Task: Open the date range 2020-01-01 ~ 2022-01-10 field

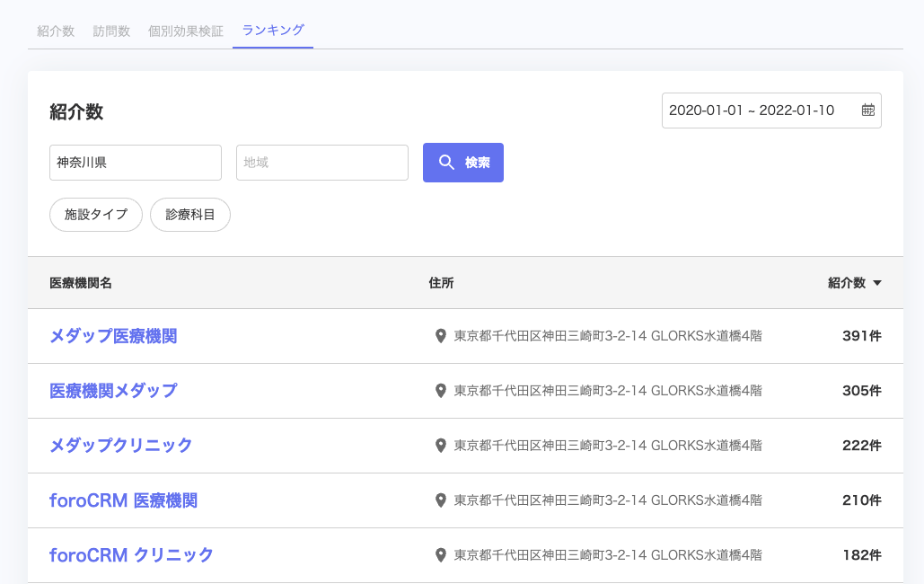Action: [771, 111]
